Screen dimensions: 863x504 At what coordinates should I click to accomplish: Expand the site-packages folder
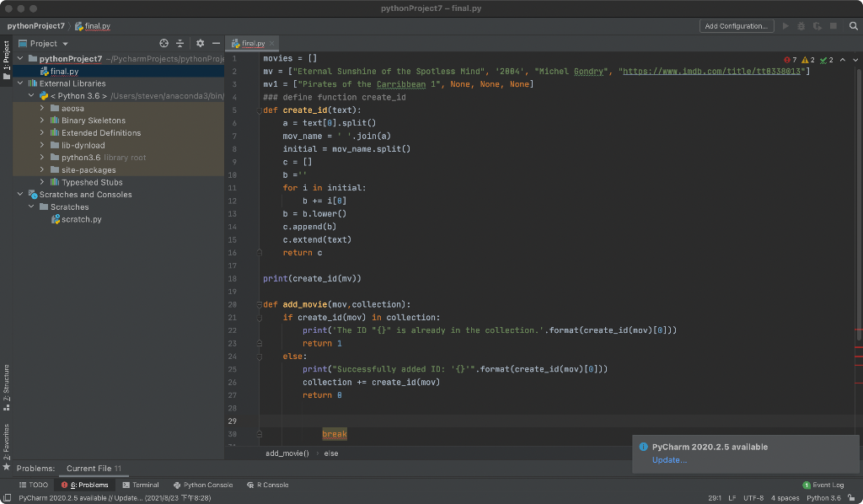click(x=43, y=170)
